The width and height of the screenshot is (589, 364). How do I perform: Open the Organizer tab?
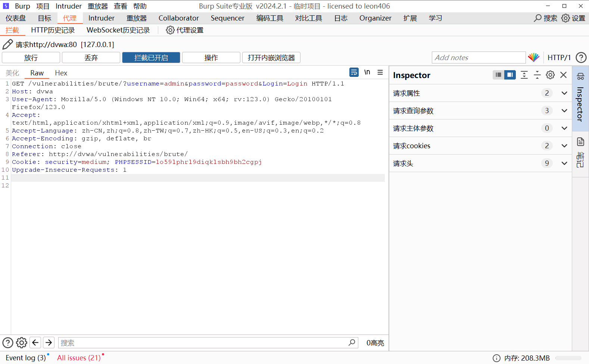375,18
